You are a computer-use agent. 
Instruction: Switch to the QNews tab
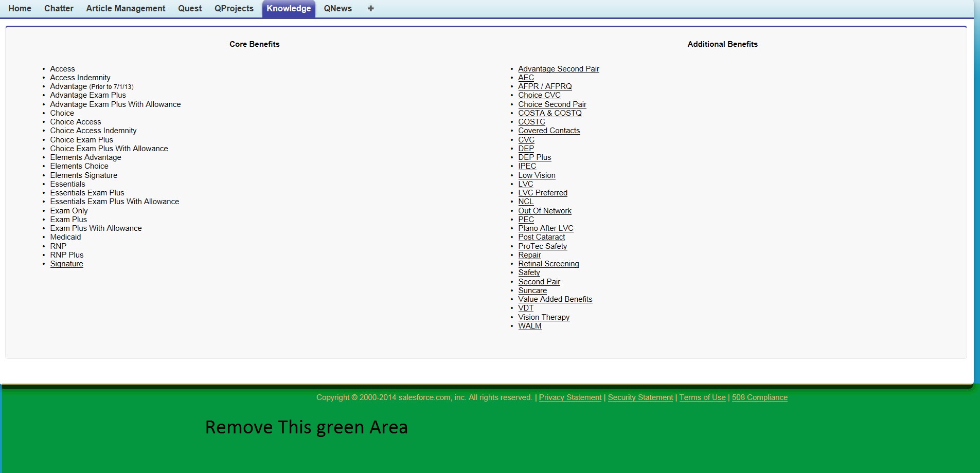pyautogui.click(x=337, y=8)
